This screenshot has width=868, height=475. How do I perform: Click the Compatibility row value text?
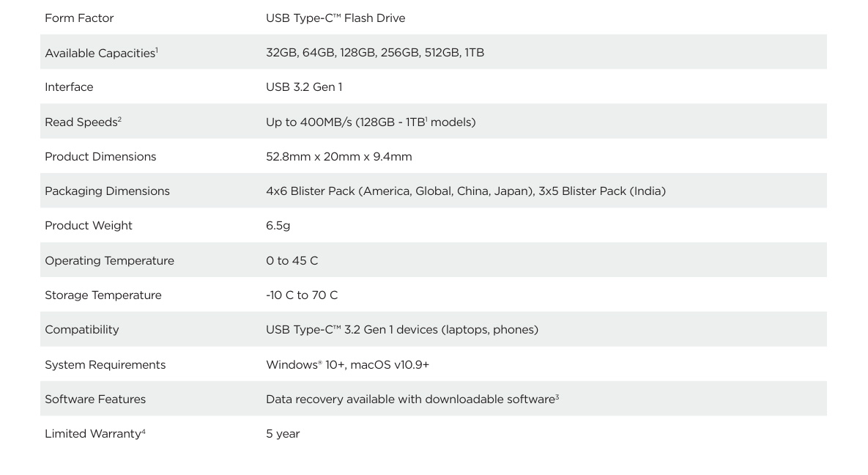click(x=402, y=330)
